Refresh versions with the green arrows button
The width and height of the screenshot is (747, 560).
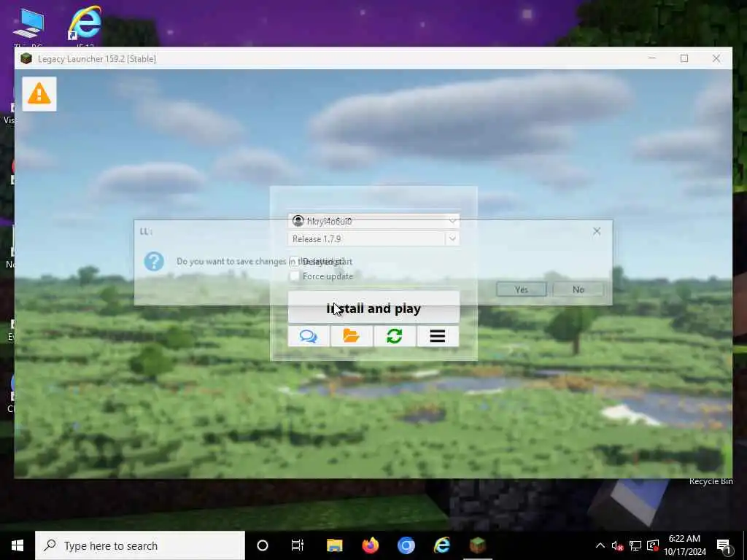coord(395,336)
